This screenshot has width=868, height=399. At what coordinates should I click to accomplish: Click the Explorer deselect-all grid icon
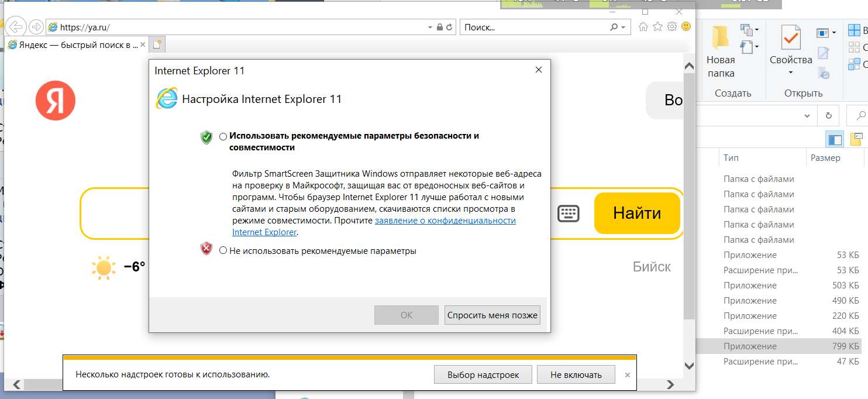pyautogui.click(x=854, y=47)
